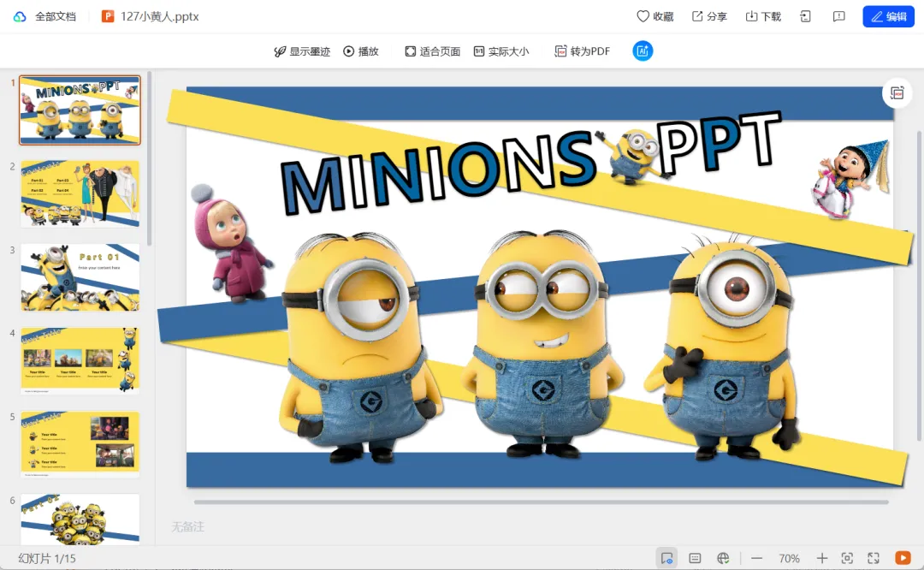Open 全部文档 (all documents) link
The width and height of the screenshot is (924, 570).
(56, 16)
